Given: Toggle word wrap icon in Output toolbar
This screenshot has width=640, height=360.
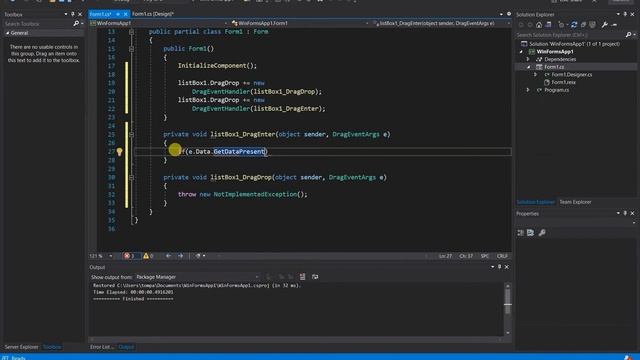Looking at the screenshot, I should coord(315,277).
